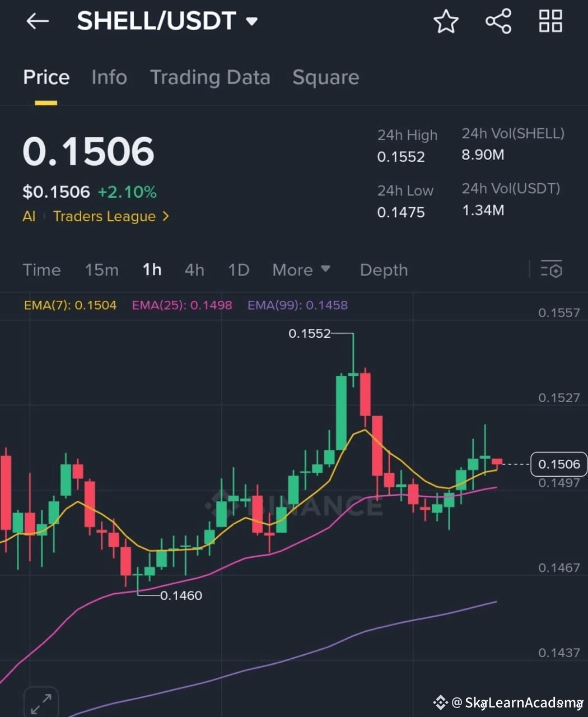Tap the 0.1497 price axis label
This screenshot has height=717, width=588.
tap(559, 483)
